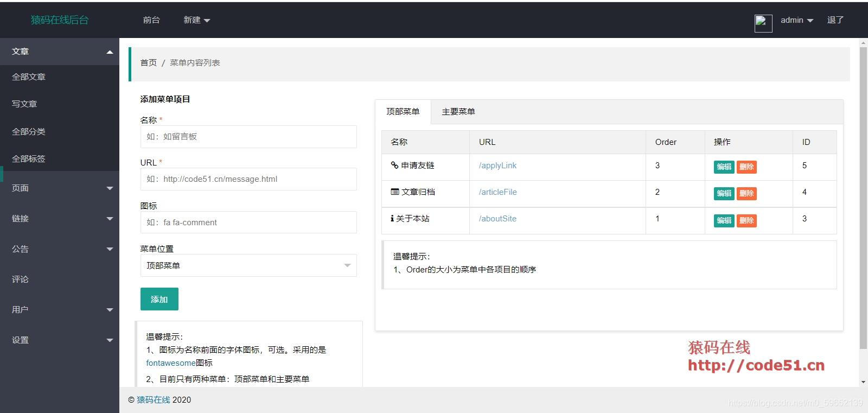The height and width of the screenshot is (413, 868).
Task: Collapse the 文章 sidebar section
Action: [x=60, y=52]
